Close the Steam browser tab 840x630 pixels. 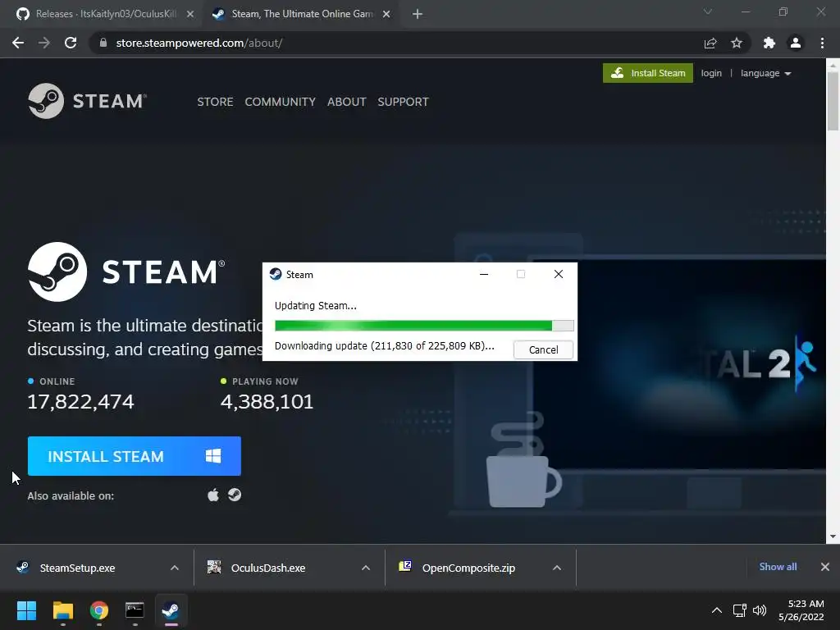386,14
